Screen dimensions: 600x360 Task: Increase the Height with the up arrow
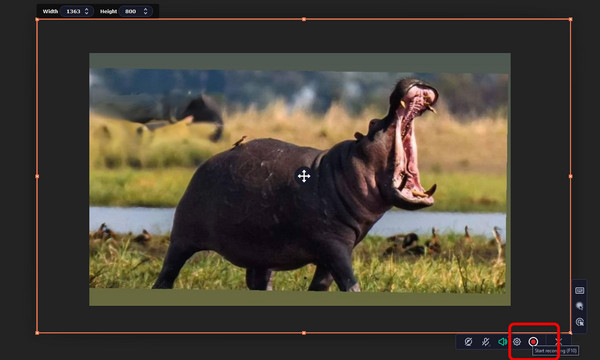145,9
